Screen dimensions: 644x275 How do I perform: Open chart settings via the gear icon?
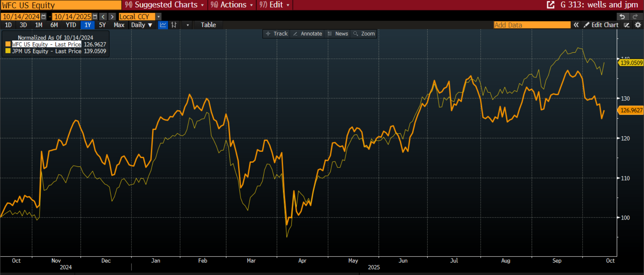point(638,25)
